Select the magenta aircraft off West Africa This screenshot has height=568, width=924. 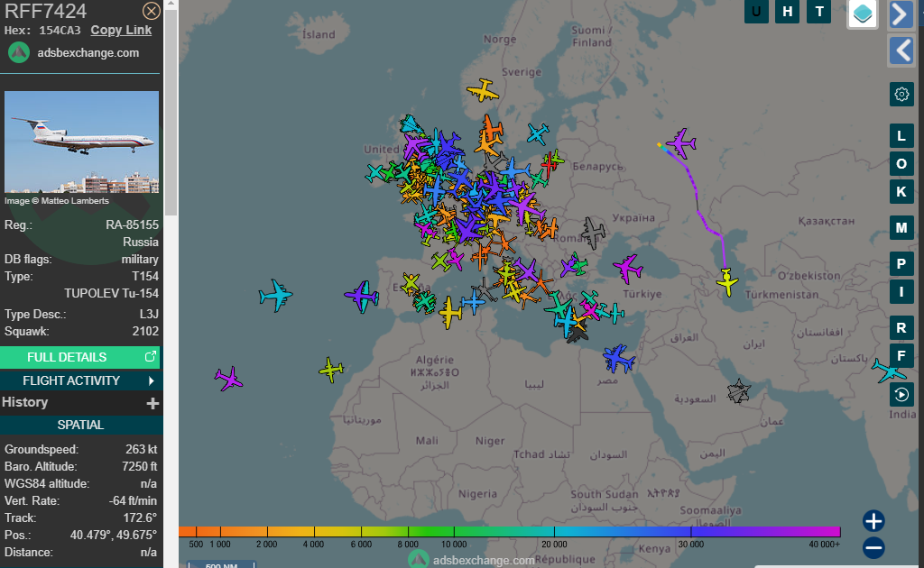click(x=228, y=379)
